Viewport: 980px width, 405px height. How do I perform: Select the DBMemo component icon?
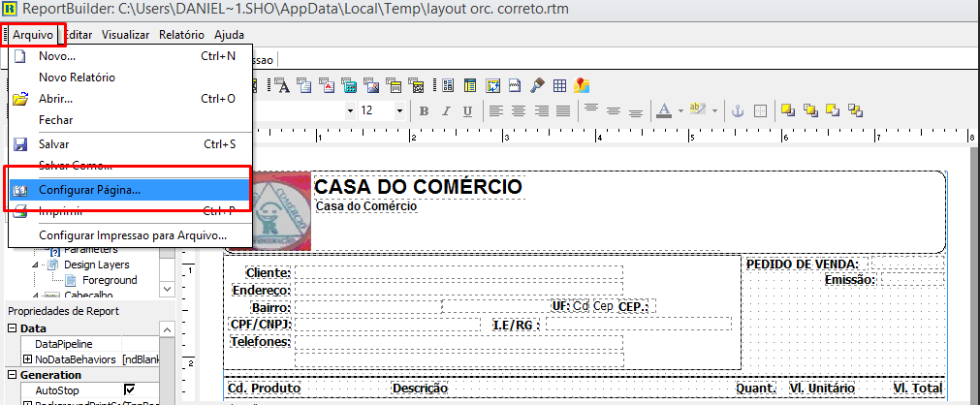pyautogui.click(x=303, y=85)
